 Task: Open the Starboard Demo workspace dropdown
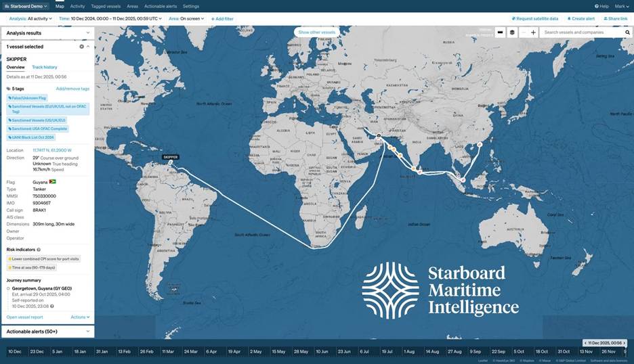pos(26,7)
